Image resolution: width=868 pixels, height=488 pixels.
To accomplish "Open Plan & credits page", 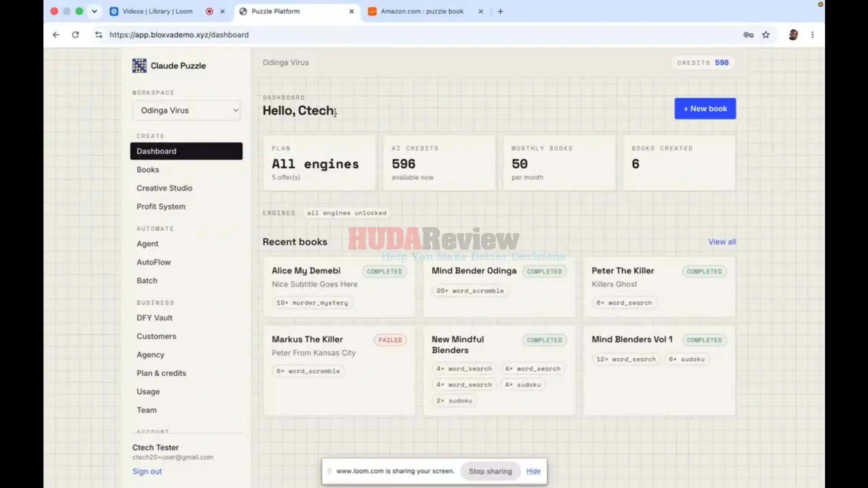I will (161, 373).
